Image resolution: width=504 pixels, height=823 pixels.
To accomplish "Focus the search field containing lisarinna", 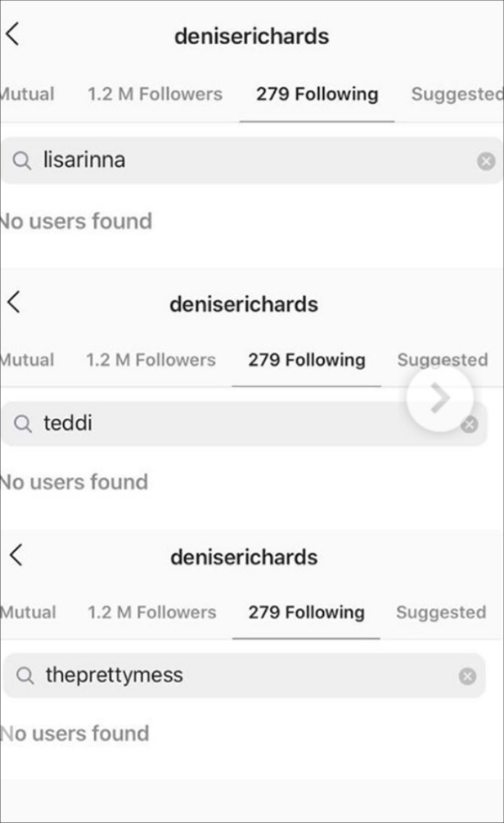I will tap(251, 160).
